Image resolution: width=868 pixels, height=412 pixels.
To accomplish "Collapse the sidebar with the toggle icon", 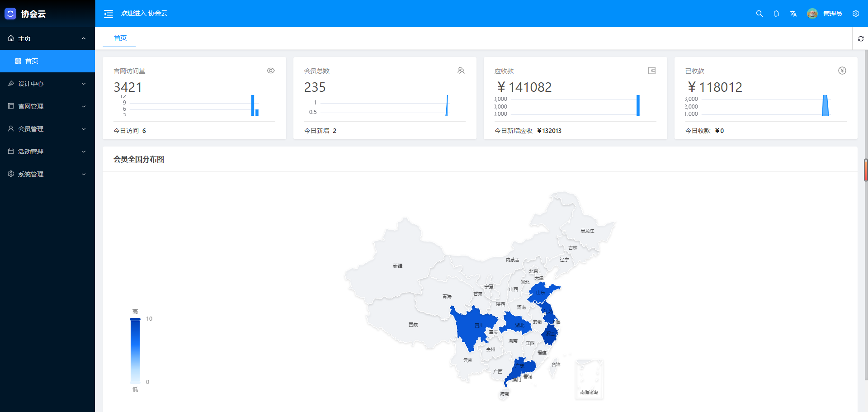I will [108, 14].
